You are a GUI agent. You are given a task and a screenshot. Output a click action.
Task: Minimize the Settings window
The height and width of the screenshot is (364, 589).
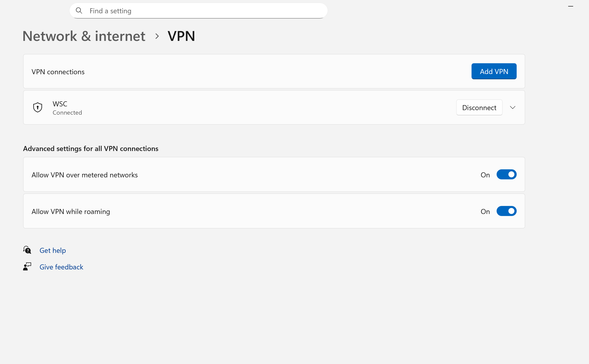coord(571,6)
